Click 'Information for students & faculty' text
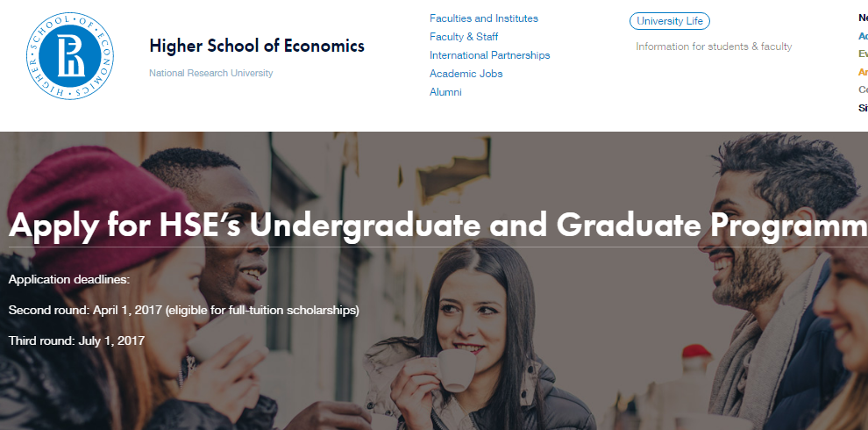 coord(714,47)
